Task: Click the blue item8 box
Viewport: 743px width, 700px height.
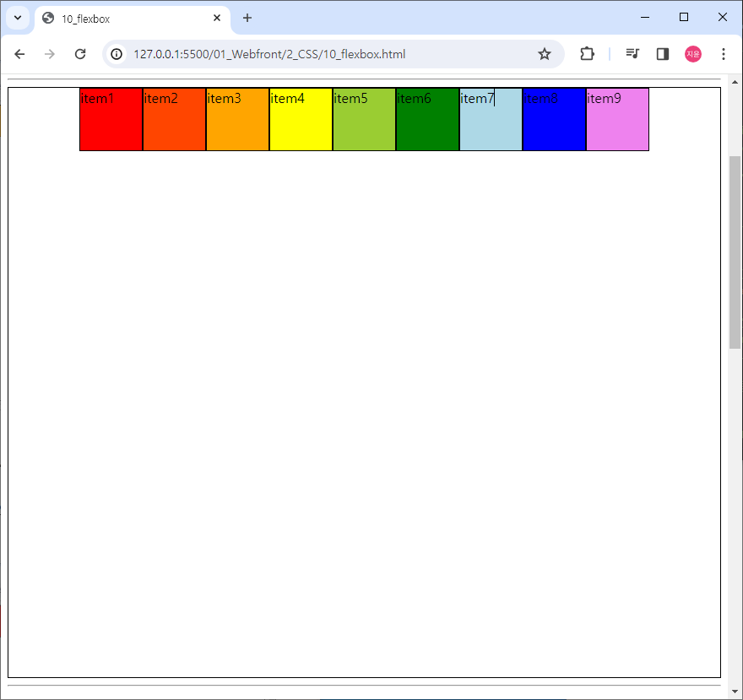Action: [x=555, y=119]
